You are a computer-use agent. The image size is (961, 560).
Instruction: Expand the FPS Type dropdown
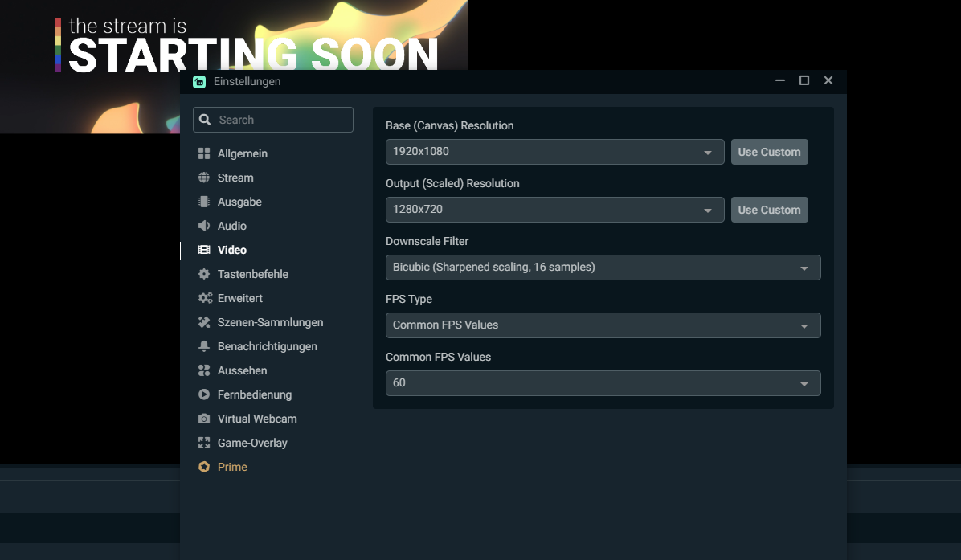(603, 325)
